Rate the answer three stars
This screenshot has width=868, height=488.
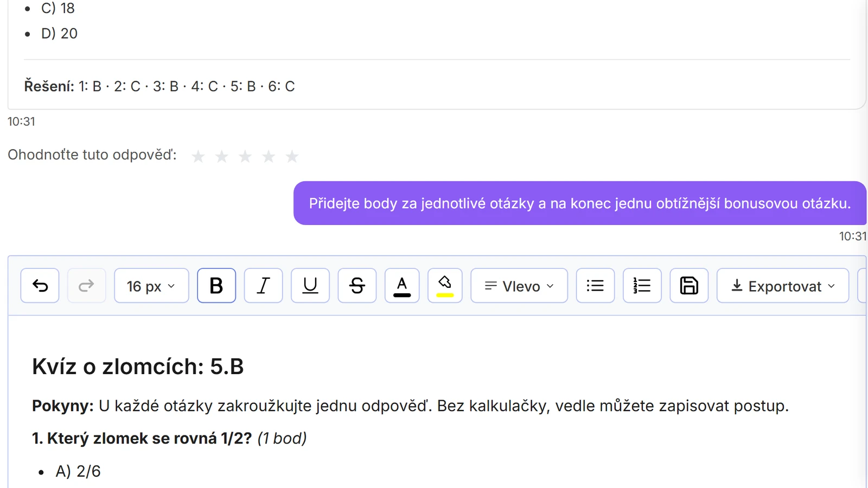coord(245,156)
